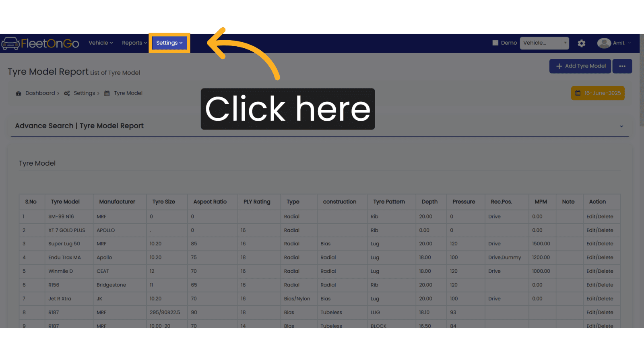The image size is (644, 362).
Task: Click the Settings breadcrumb cogs icon
Action: coord(67,93)
